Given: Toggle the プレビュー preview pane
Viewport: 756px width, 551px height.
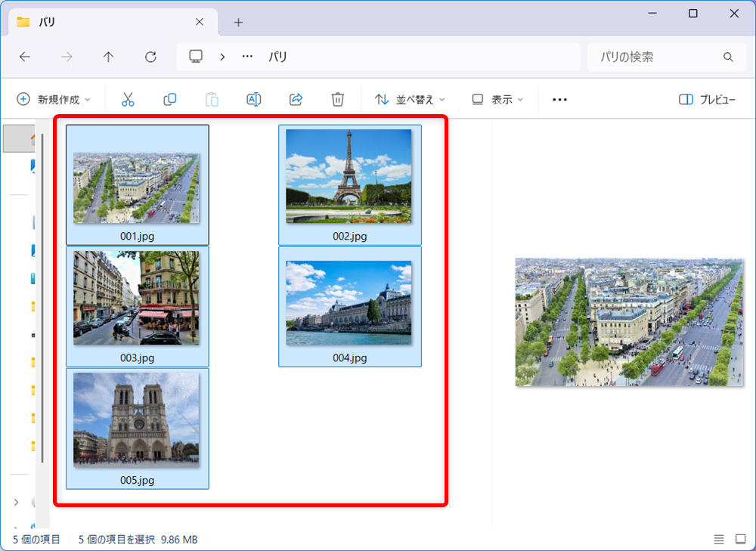Looking at the screenshot, I should pyautogui.click(x=707, y=99).
